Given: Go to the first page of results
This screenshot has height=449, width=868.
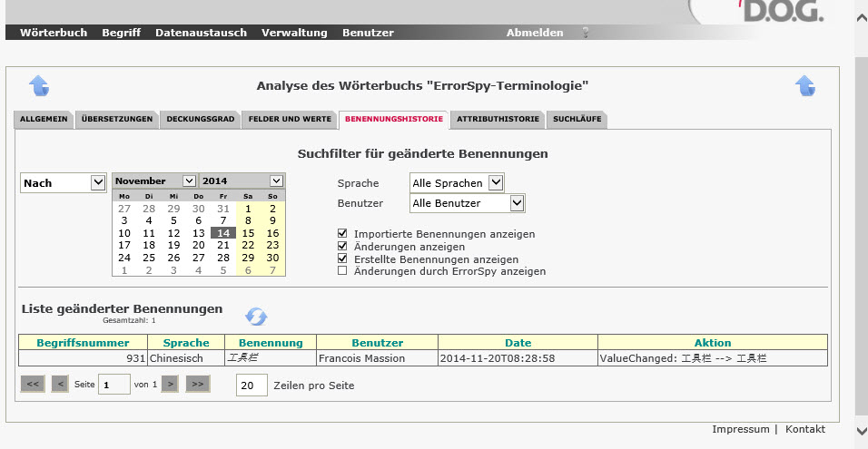Looking at the screenshot, I should pos(33,385).
